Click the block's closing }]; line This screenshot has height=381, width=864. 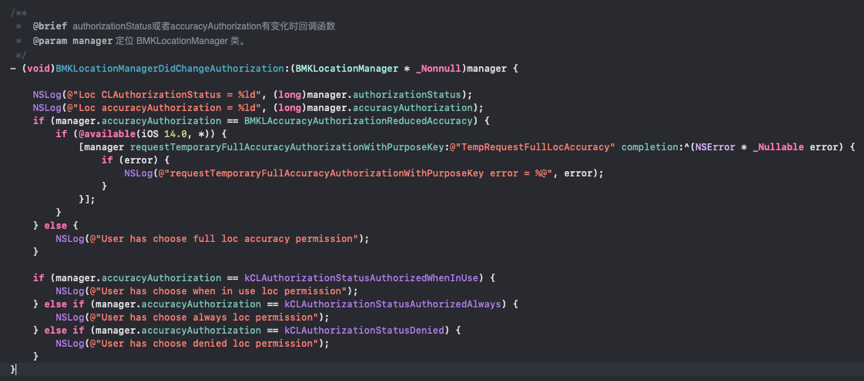pyautogui.click(x=87, y=199)
